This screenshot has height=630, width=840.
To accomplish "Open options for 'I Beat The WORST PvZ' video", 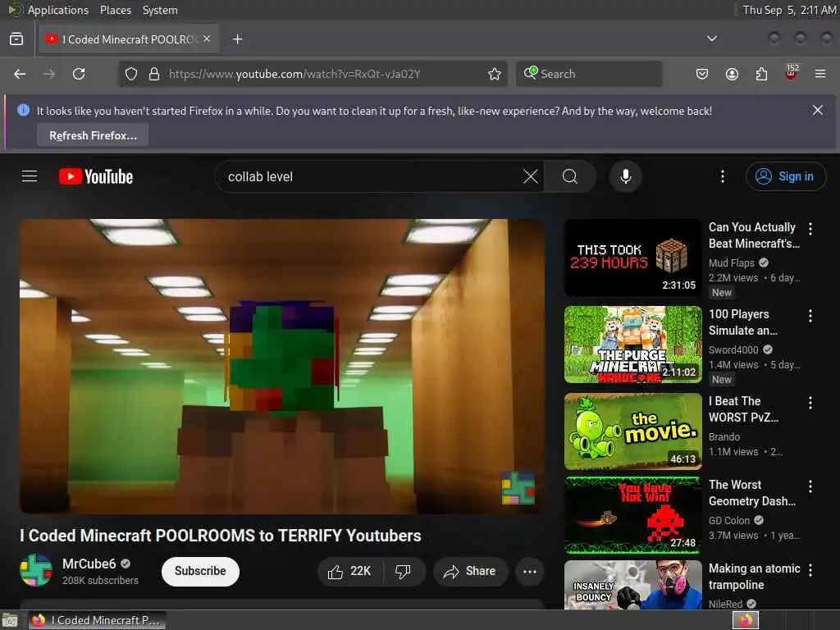I will pos(810,403).
